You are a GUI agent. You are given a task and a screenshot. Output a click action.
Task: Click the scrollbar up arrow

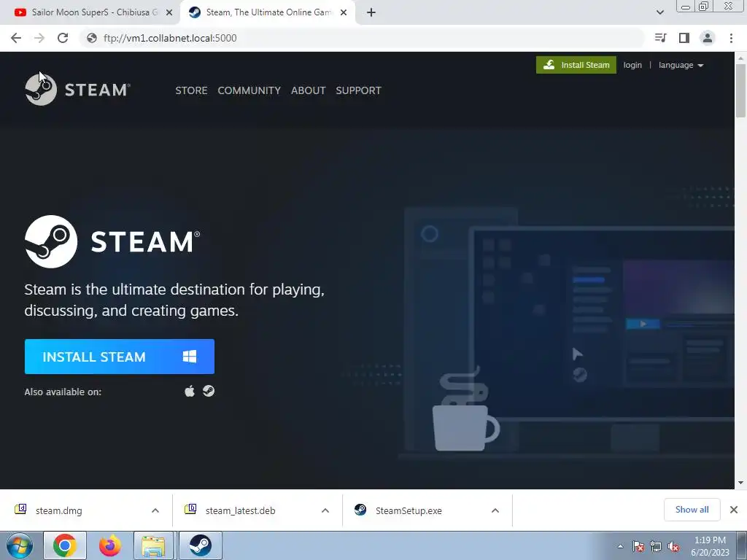[x=740, y=58]
